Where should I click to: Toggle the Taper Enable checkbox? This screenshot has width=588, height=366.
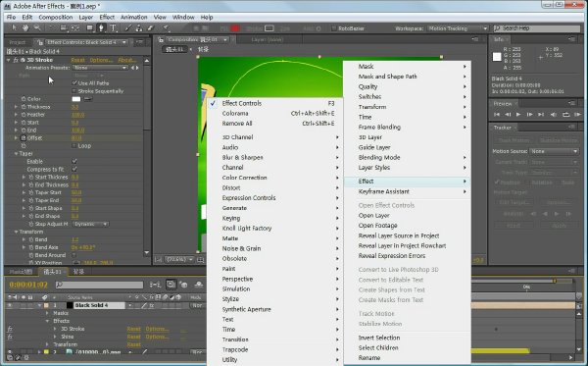pyautogui.click(x=74, y=162)
